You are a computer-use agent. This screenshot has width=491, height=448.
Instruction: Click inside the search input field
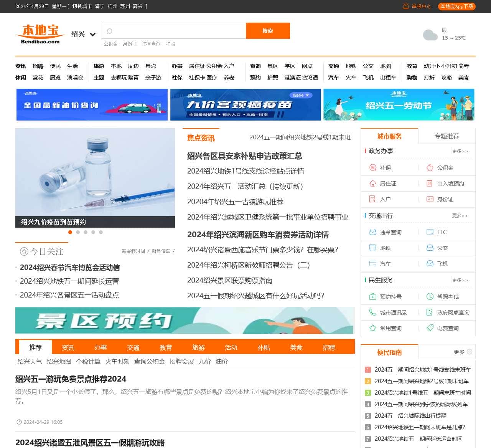coord(173,31)
